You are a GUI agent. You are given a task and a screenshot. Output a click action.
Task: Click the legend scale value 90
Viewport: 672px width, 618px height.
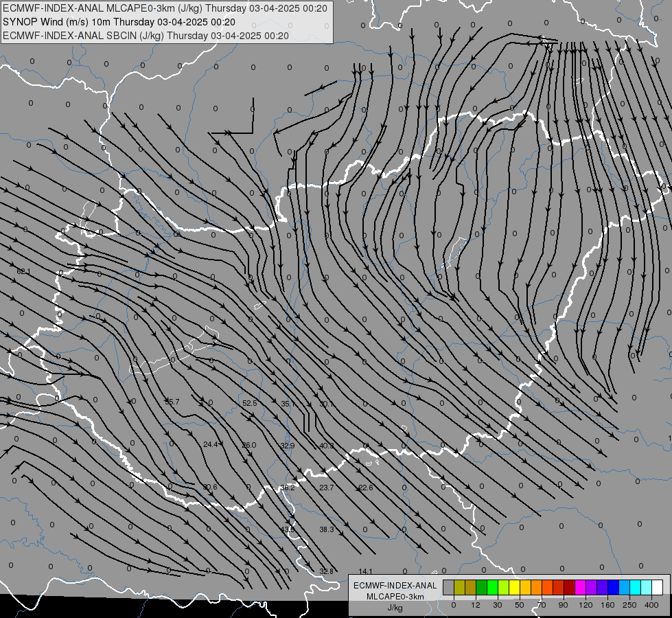pos(563,605)
